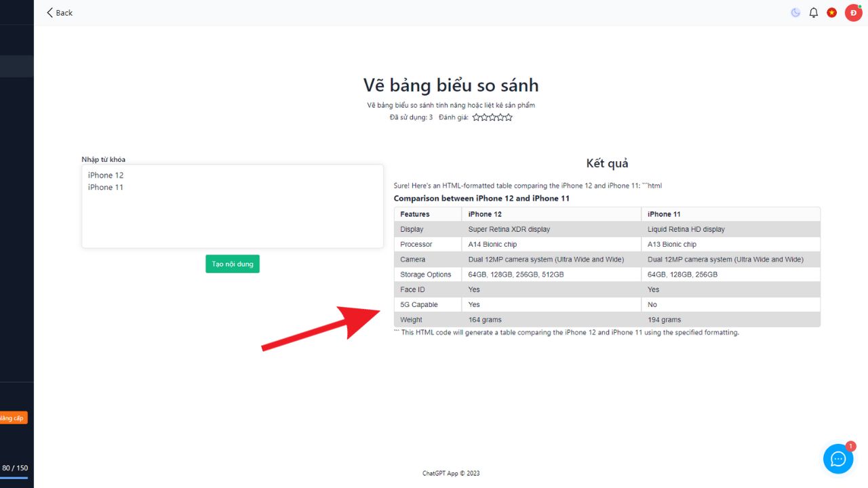This screenshot has height=488, width=868.
Task: Select the 'A13 Bionic chip' cell
Action: point(731,244)
